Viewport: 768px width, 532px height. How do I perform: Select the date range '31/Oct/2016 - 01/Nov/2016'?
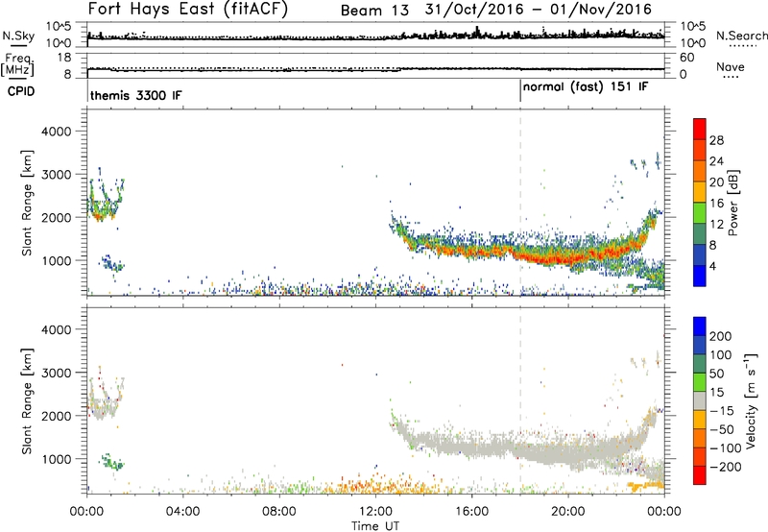tap(539, 10)
